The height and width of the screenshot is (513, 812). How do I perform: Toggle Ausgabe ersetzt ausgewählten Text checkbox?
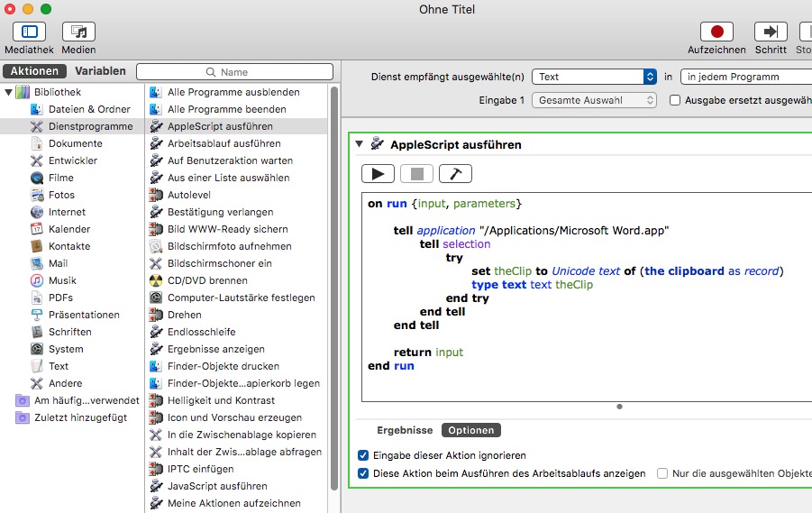point(675,100)
